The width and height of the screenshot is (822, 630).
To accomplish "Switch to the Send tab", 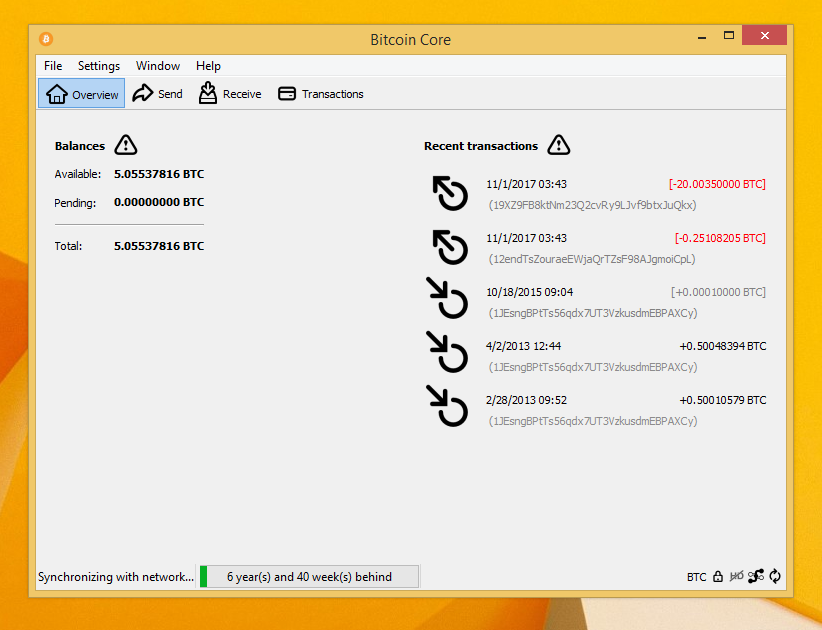I will pyautogui.click(x=157, y=94).
